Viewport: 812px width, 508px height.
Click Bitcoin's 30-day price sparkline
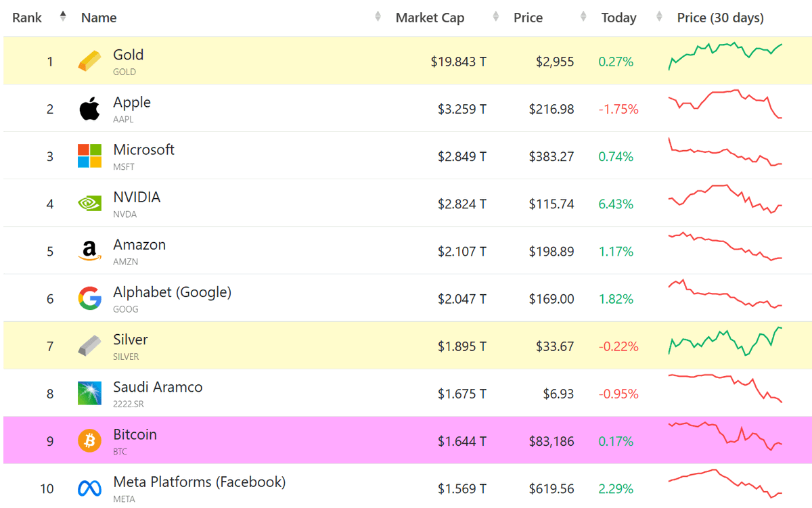click(725, 435)
